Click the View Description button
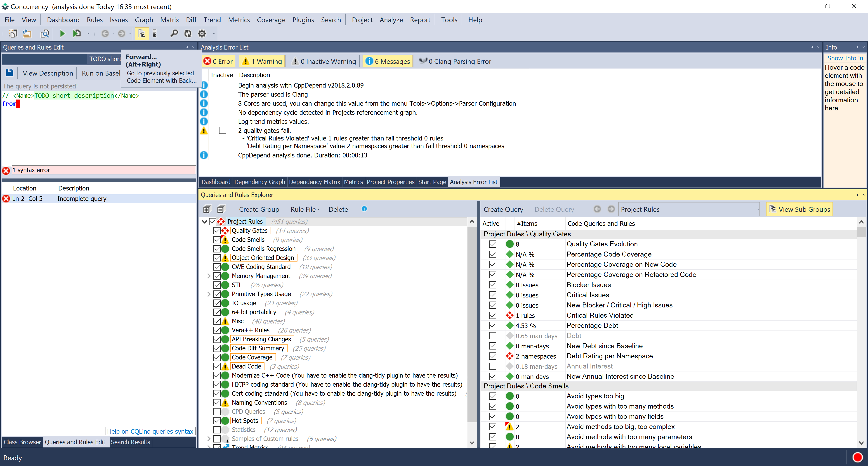Viewport: 868px width, 466px height. [48, 73]
